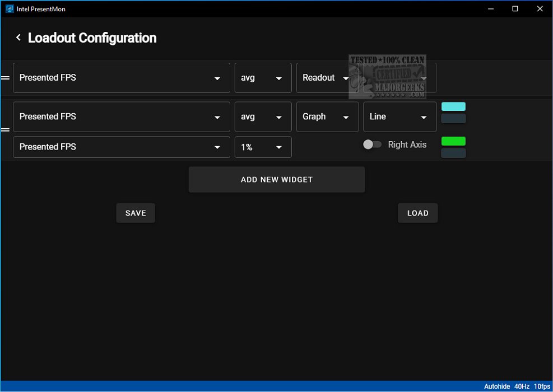Pick the green line color swatch
The image size is (553, 392).
[x=453, y=141]
